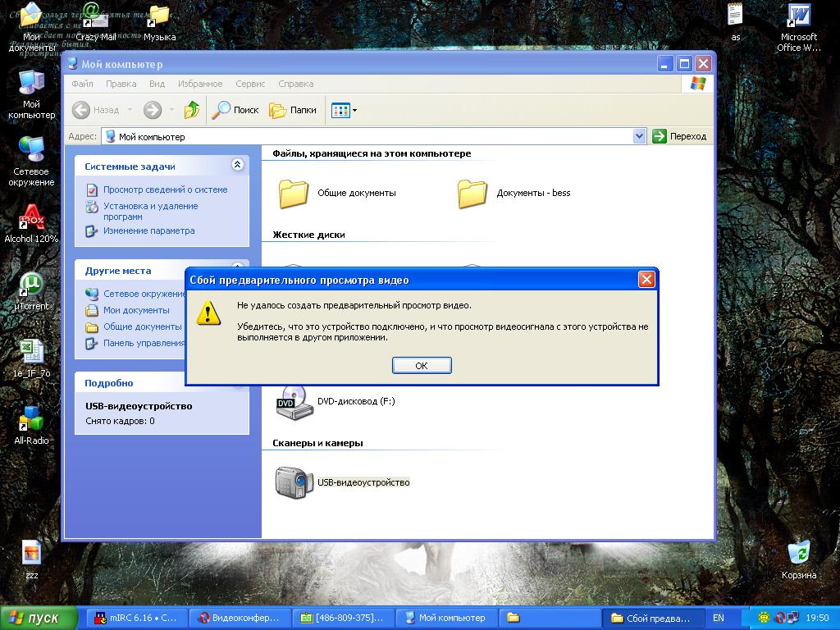Select the Документы - bess folder

tap(472, 194)
